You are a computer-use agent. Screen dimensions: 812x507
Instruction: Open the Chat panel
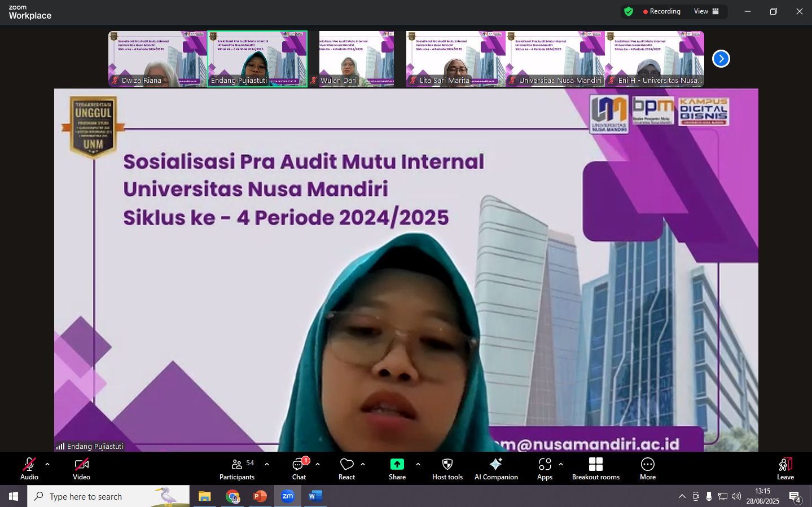(299, 469)
